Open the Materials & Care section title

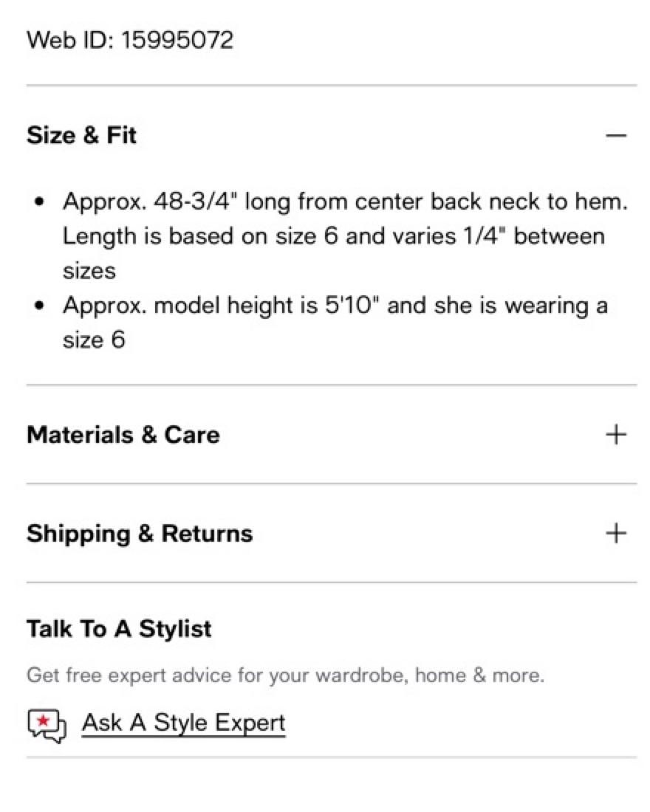coord(123,434)
